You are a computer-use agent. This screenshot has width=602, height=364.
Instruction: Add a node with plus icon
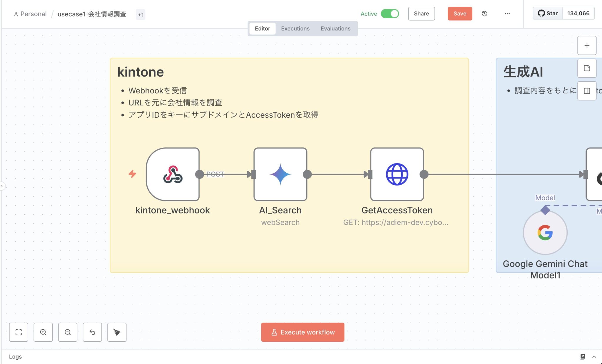click(587, 45)
